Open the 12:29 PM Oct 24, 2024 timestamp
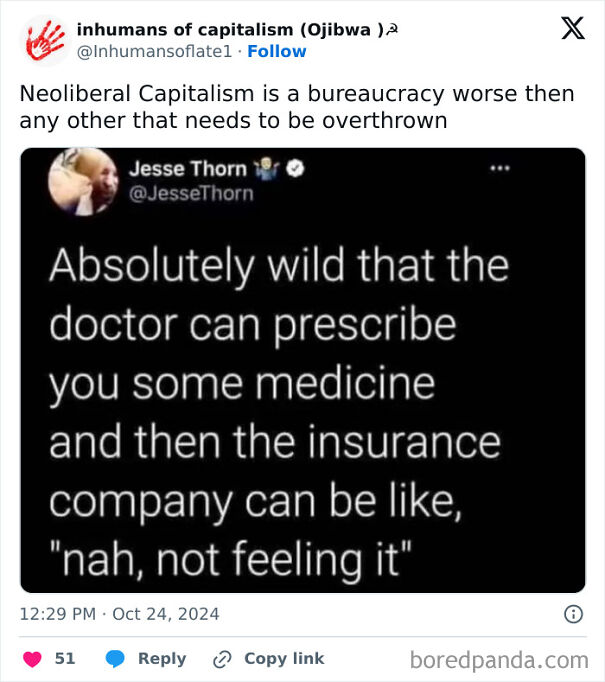Screen dimensions: 605x682 pyautogui.click(x=120, y=614)
